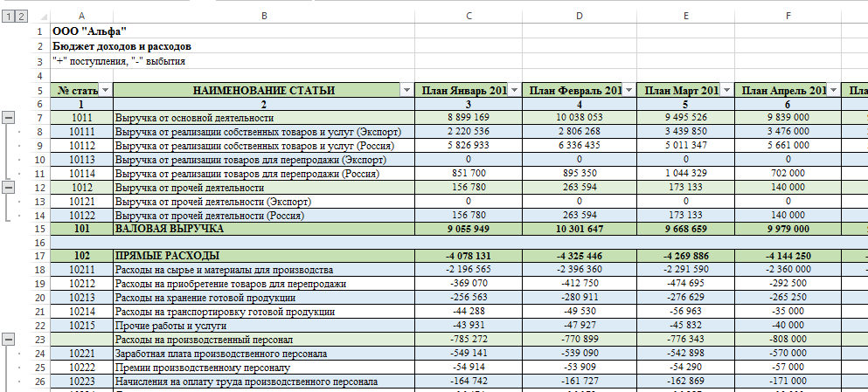Collapse the group at row 12

click(x=9, y=188)
